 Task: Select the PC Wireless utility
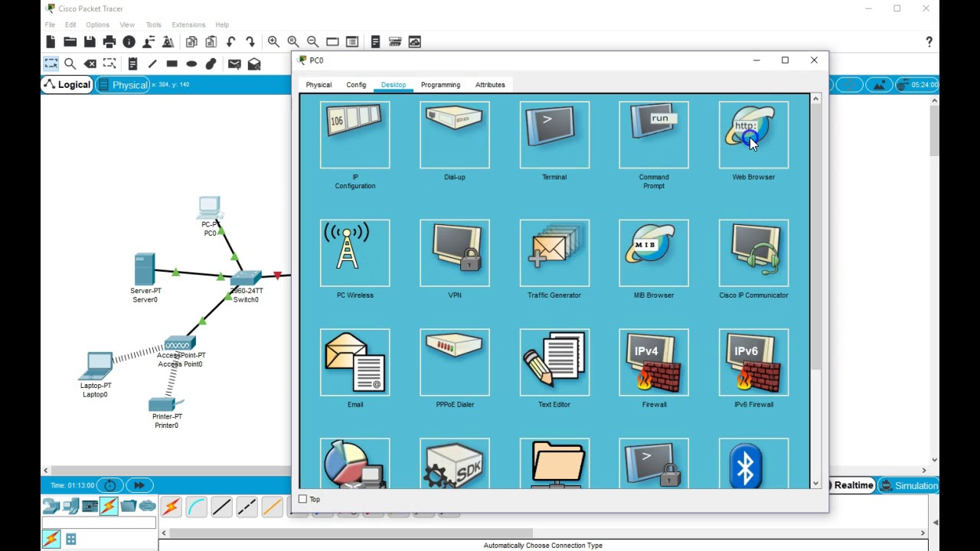pyautogui.click(x=354, y=253)
